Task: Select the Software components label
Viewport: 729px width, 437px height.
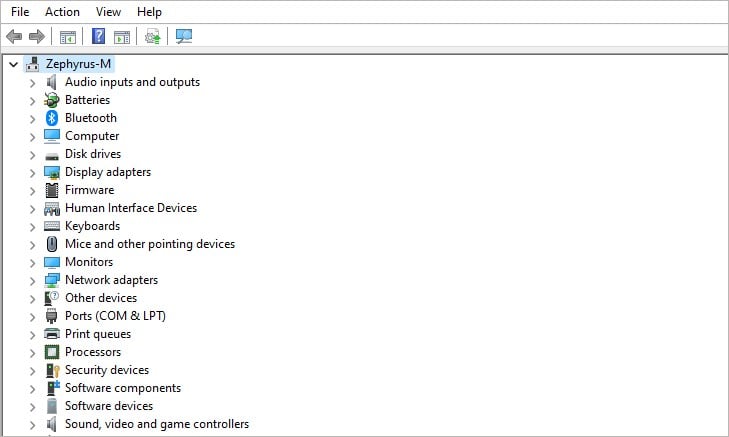Action: pos(123,388)
